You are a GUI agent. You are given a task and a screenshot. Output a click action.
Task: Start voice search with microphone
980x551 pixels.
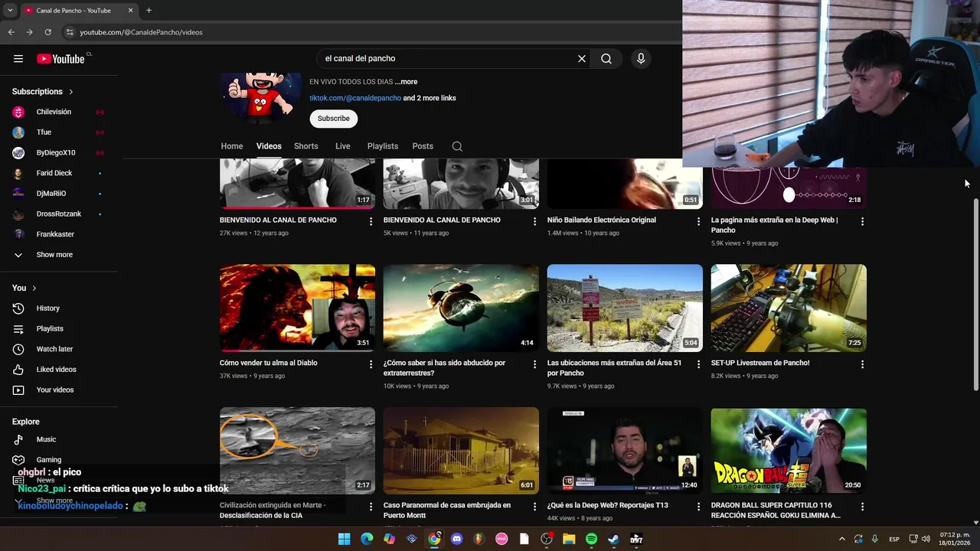[x=641, y=59]
